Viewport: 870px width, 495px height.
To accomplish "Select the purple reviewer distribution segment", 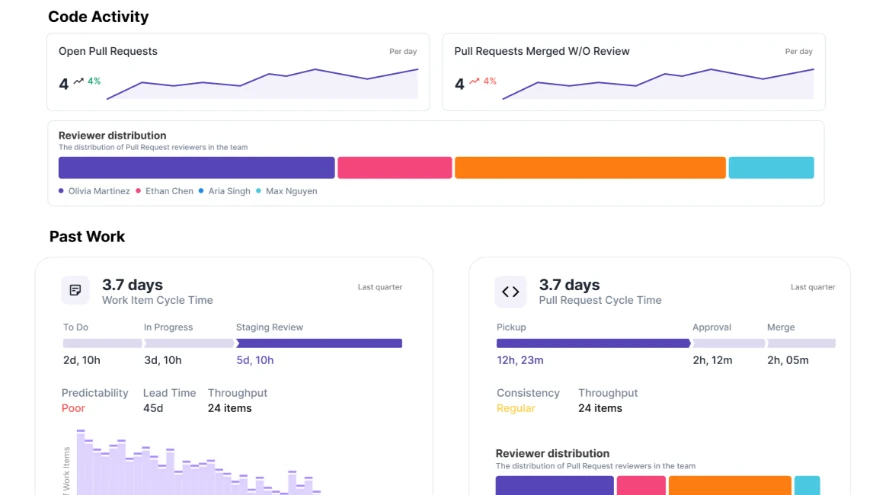I will click(x=196, y=168).
